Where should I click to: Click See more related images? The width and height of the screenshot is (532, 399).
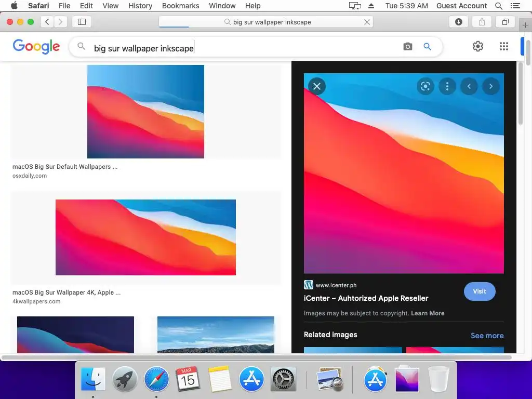coord(487,336)
